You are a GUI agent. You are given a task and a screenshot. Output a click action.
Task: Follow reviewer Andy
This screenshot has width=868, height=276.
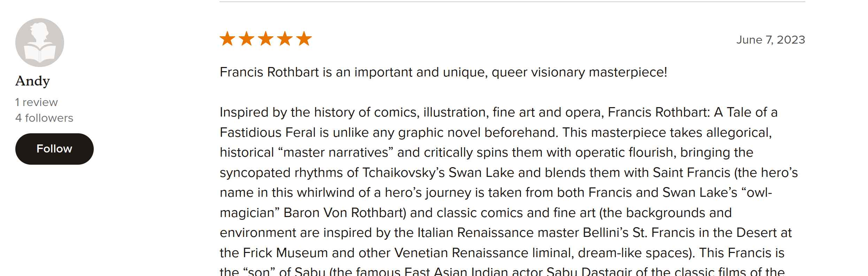(x=54, y=149)
